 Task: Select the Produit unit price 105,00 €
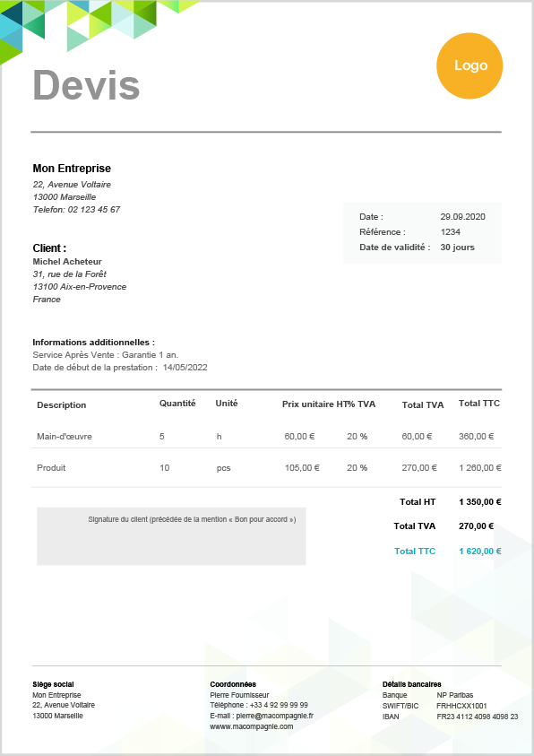pyautogui.click(x=302, y=467)
